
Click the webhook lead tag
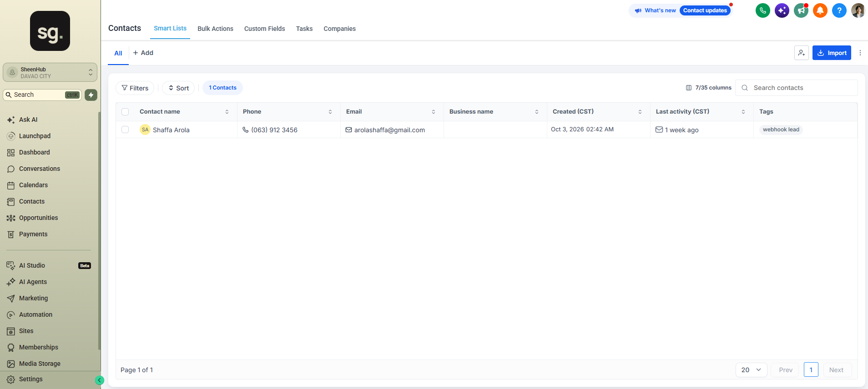click(x=781, y=130)
